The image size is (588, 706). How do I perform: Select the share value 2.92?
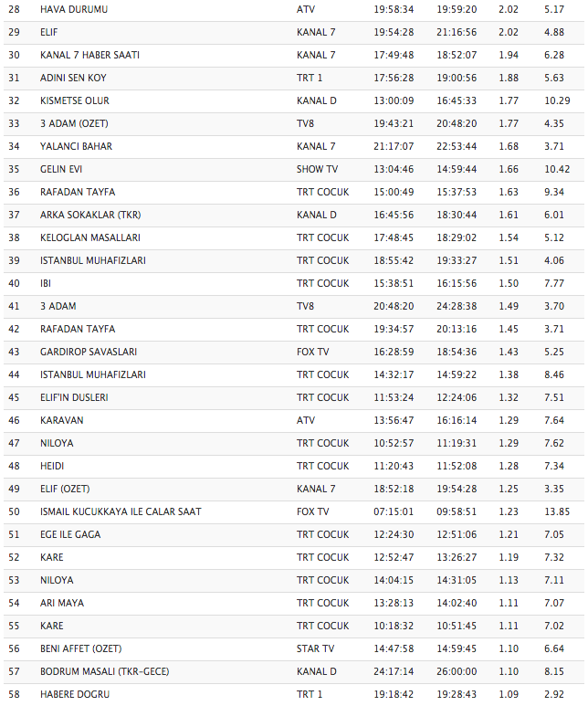[x=554, y=694]
